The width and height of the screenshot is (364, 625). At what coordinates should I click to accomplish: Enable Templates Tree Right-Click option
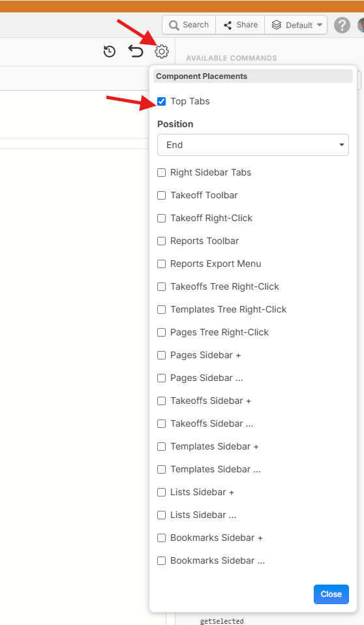click(162, 309)
